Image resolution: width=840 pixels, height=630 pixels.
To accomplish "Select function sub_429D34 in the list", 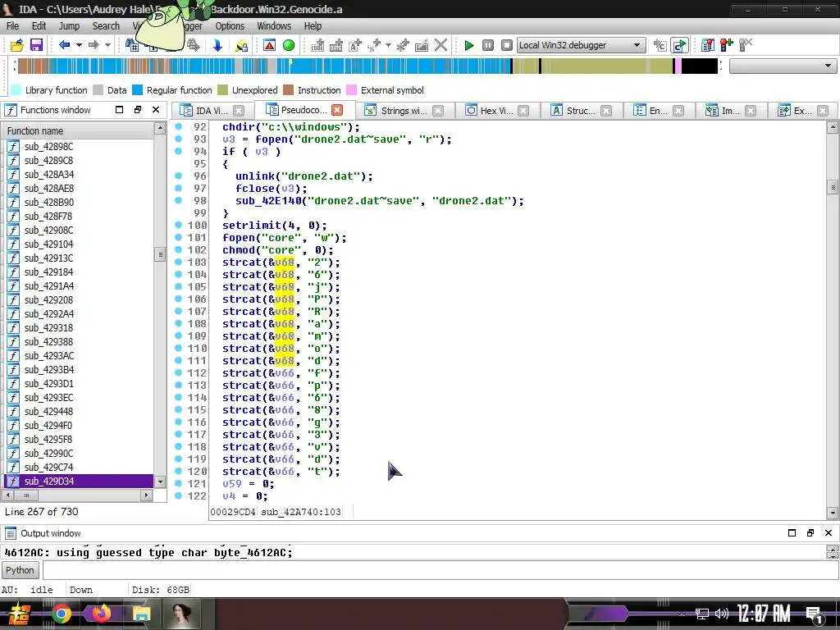I will (x=79, y=481).
